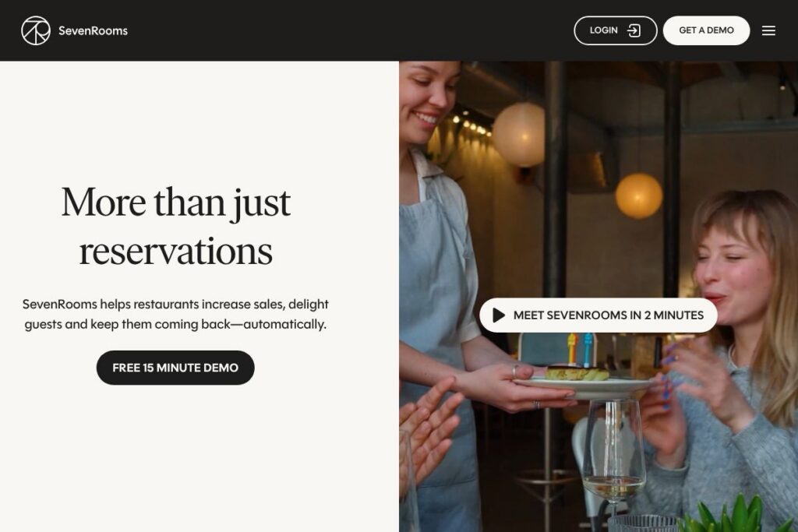Click the large white paper lantern

point(518,134)
